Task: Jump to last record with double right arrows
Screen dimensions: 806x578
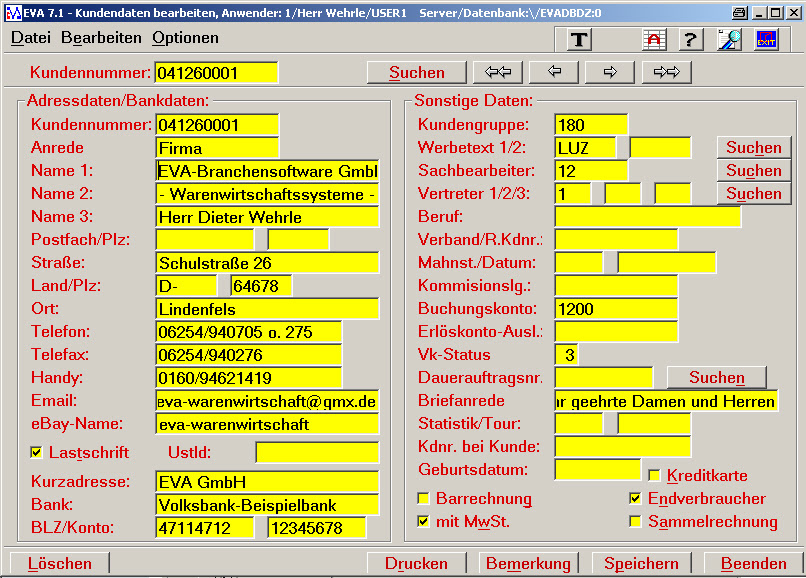Action: coord(667,72)
